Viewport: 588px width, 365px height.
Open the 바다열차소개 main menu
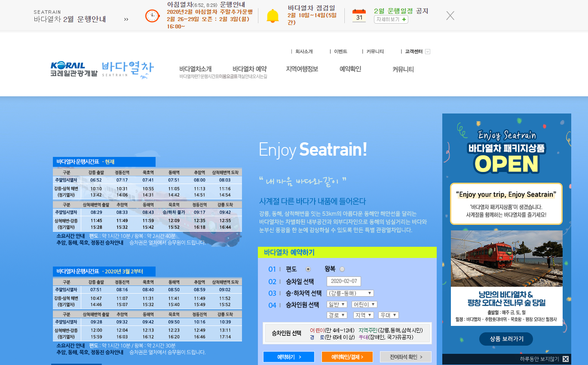(196, 69)
